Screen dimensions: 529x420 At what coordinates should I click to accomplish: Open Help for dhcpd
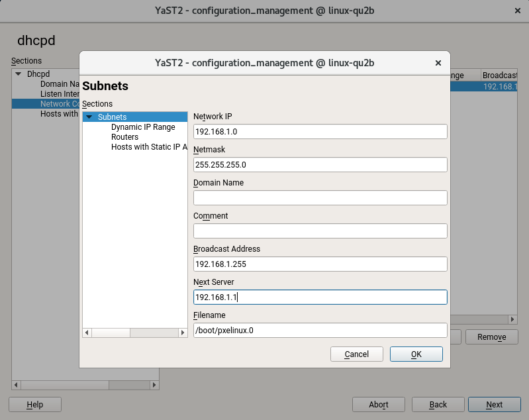35,405
